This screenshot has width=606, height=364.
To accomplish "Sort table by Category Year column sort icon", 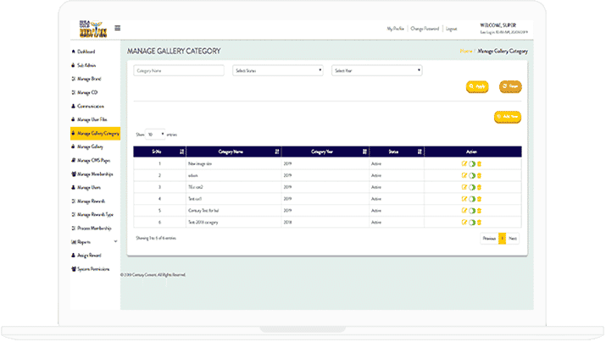I will click(x=364, y=151).
